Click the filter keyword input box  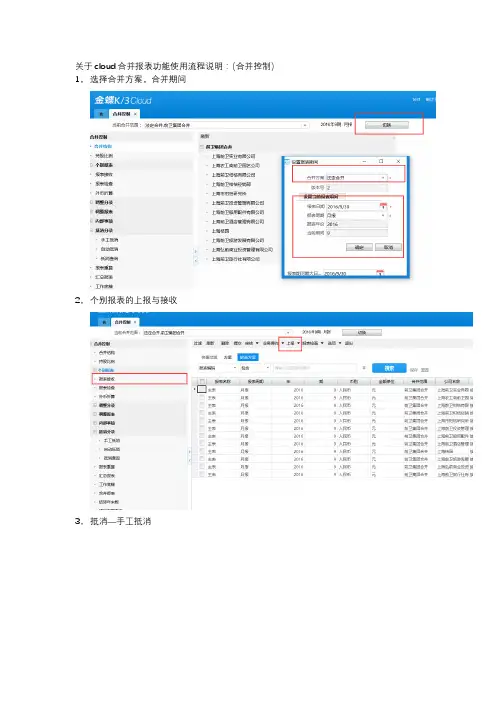pyautogui.click(x=315, y=368)
